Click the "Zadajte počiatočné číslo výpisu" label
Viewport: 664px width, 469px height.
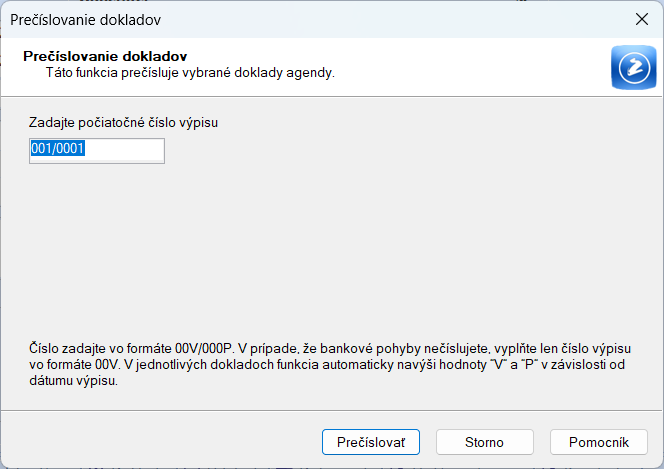click(x=125, y=123)
